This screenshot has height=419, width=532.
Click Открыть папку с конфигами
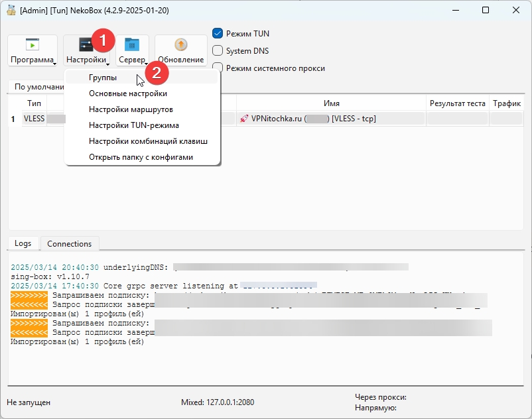[x=141, y=157]
